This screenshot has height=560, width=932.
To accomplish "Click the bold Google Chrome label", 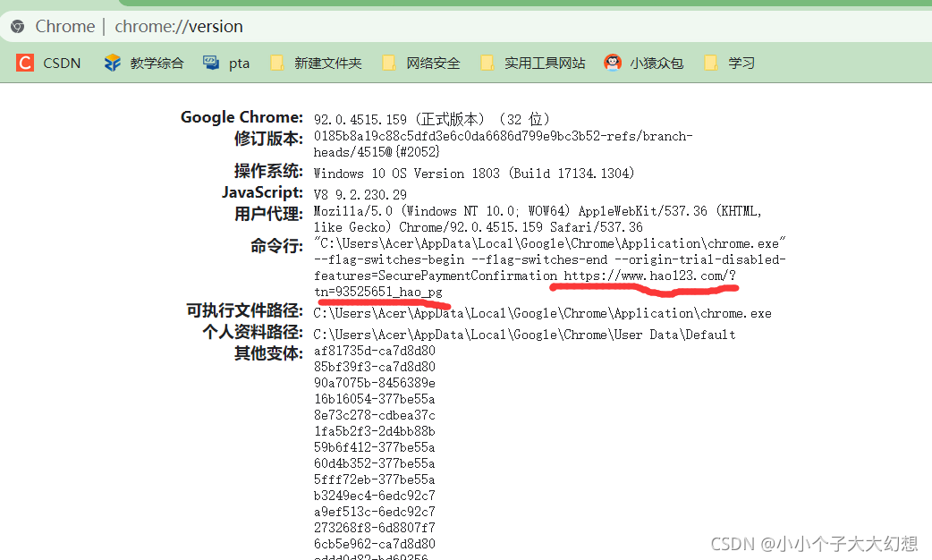I will 241,117.
